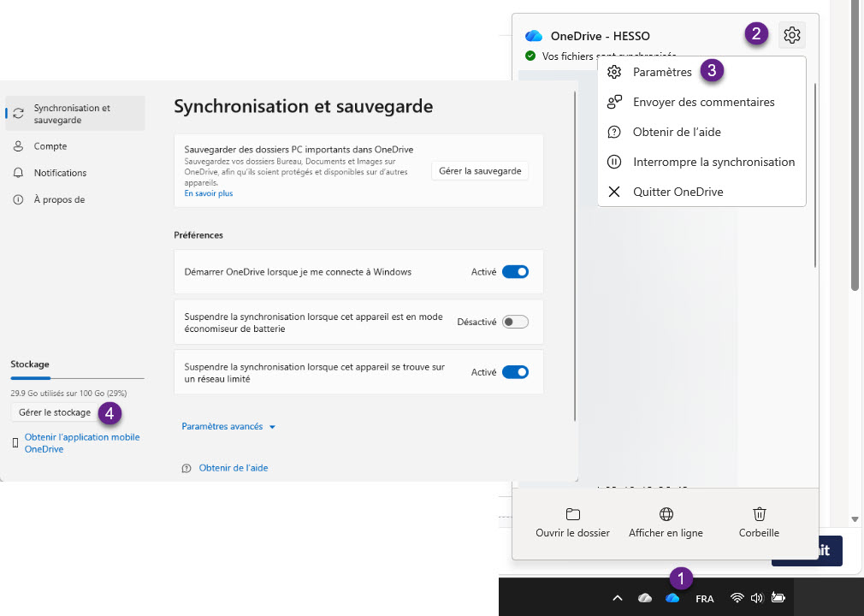Open the Corbeille recycle bin icon
The height and width of the screenshot is (616, 864).
[759, 514]
